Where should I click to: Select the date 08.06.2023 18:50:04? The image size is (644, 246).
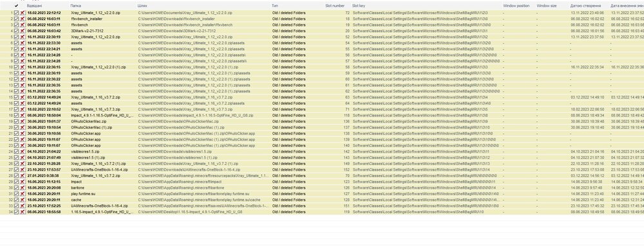tap(44, 115)
